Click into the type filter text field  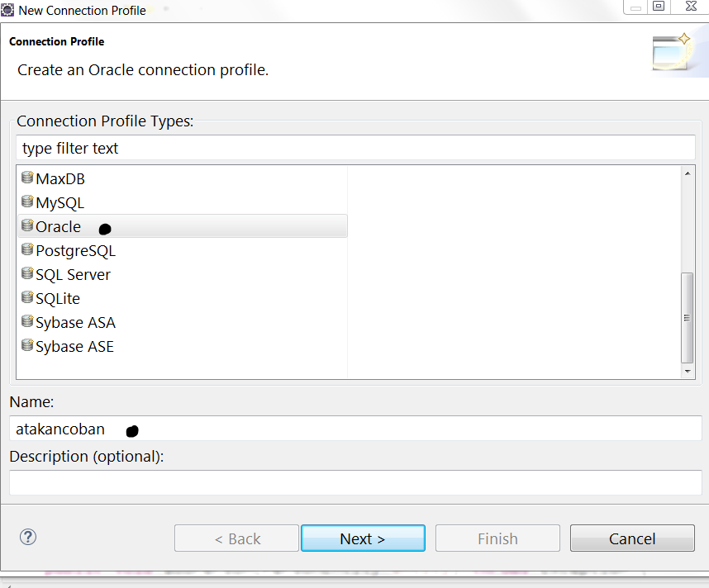[355, 148]
